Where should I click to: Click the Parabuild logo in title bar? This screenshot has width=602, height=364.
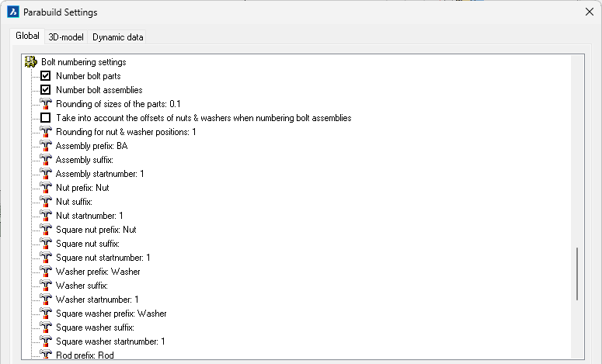click(12, 12)
